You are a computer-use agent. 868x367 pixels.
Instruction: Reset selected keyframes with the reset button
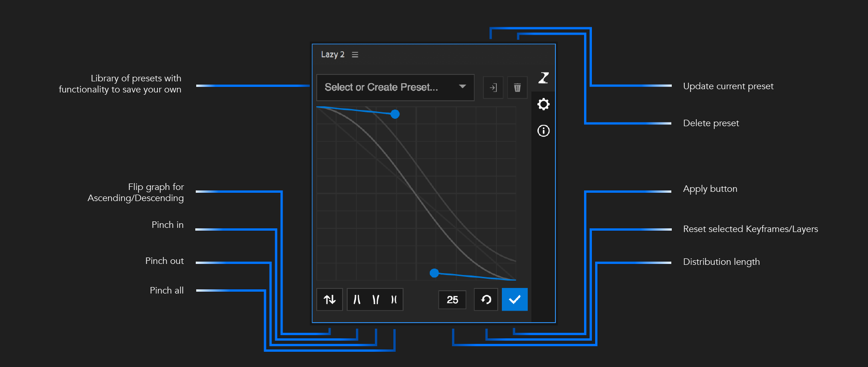tap(486, 300)
